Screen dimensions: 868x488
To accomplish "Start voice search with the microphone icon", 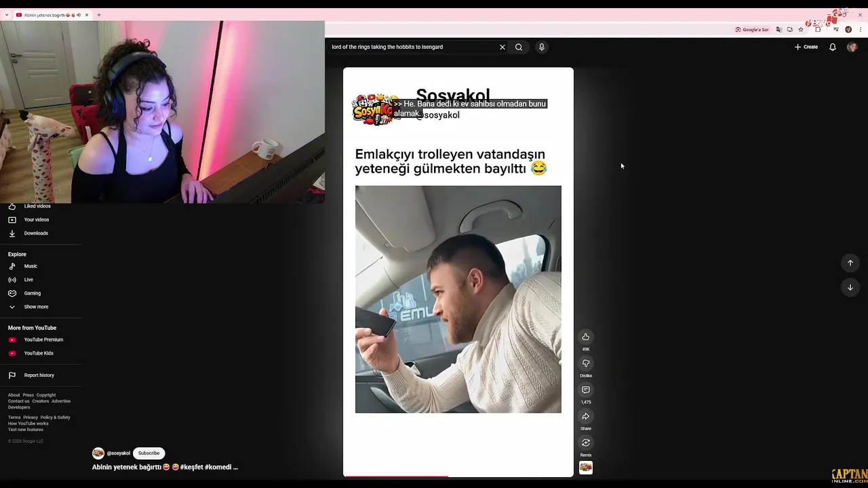I will [541, 47].
